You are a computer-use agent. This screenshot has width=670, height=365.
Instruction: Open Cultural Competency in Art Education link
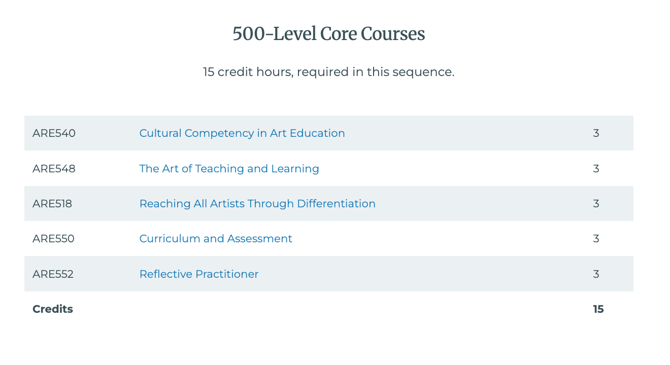pyautogui.click(x=242, y=133)
